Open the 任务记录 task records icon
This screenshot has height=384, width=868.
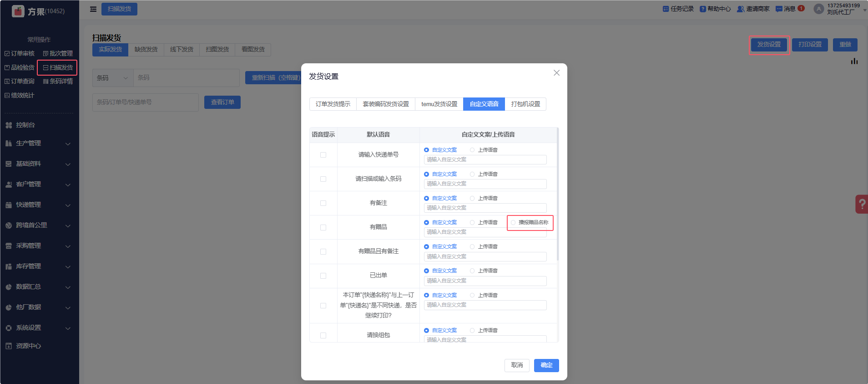pyautogui.click(x=666, y=9)
